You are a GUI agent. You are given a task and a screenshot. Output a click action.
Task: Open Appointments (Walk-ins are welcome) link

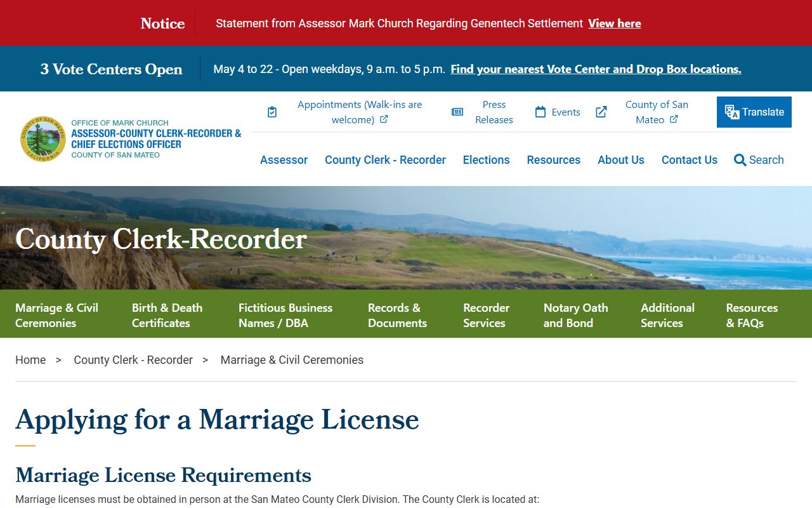(360, 112)
